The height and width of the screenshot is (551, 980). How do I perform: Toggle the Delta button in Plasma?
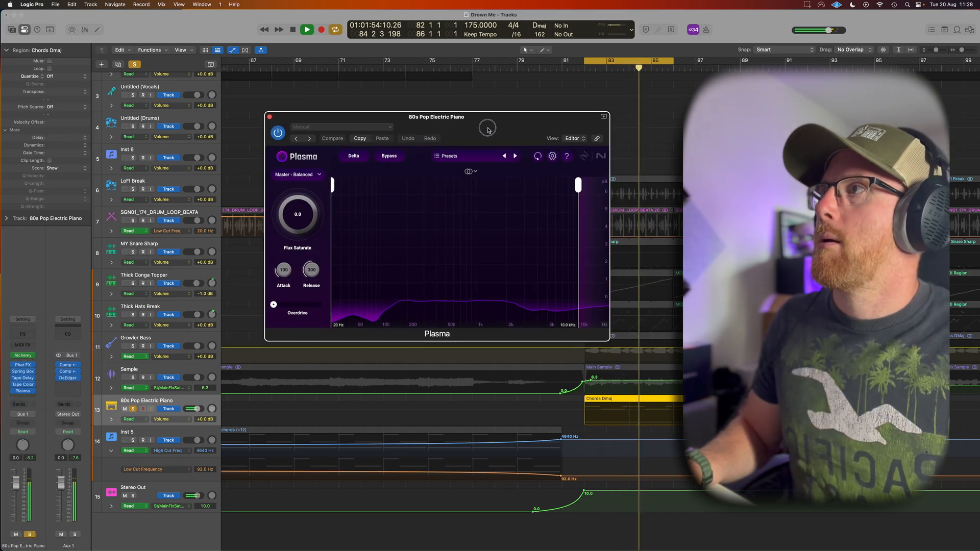354,156
